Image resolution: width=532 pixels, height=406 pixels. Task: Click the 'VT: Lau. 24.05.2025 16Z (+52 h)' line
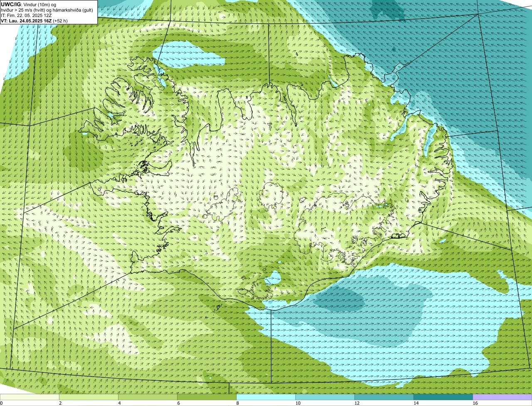(34, 21)
